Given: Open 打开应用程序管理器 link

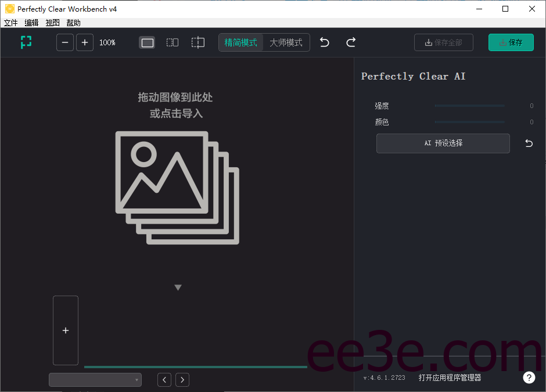Looking at the screenshot, I should coord(450,377).
